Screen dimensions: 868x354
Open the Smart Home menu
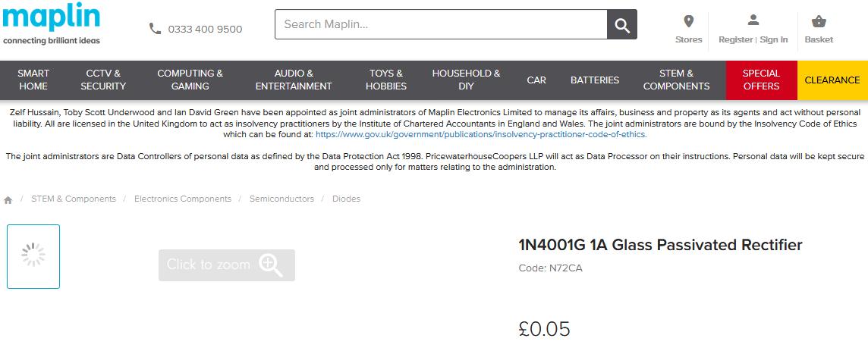pyautogui.click(x=33, y=80)
